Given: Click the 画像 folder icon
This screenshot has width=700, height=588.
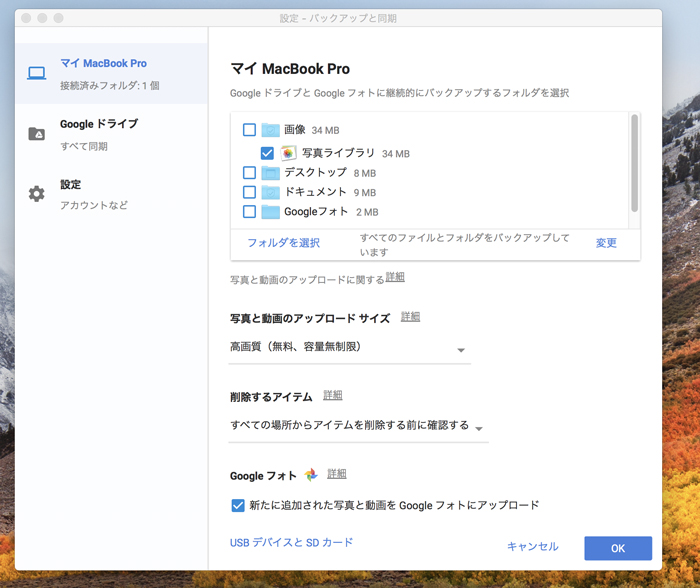Looking at the screenshot, I should 270,130.
